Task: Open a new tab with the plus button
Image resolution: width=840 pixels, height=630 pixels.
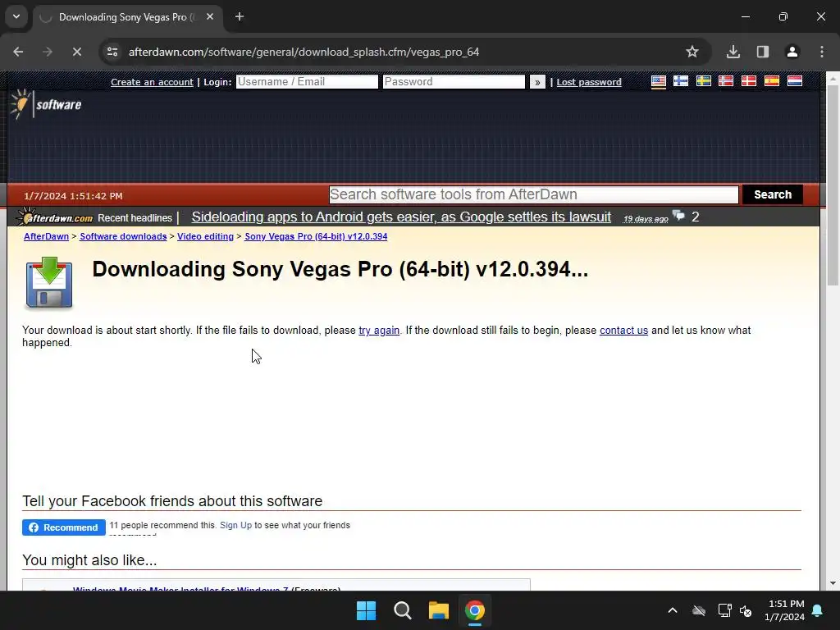Action: [x=240, y=17]
